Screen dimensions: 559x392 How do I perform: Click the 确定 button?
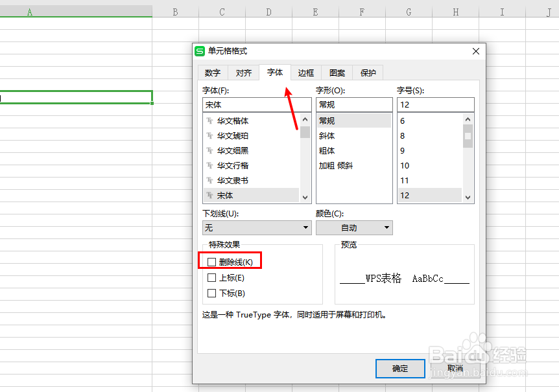(400, 369)
